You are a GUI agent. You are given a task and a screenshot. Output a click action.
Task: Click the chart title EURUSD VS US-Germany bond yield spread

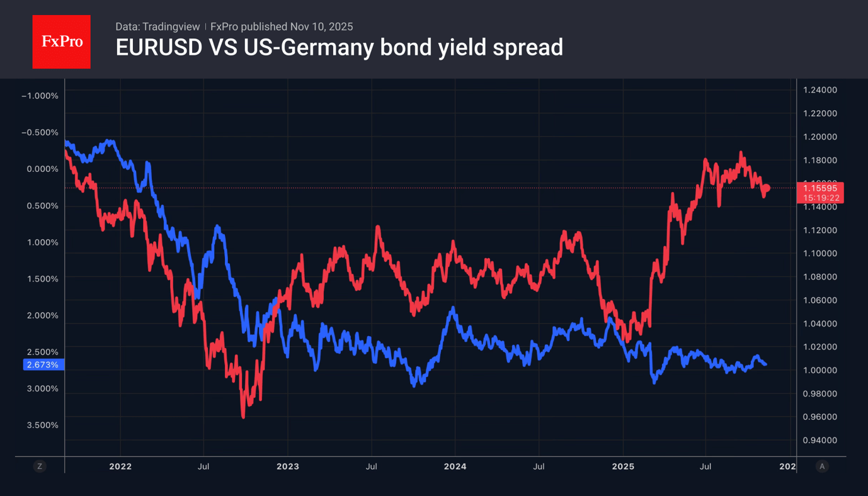pos(339,48)
